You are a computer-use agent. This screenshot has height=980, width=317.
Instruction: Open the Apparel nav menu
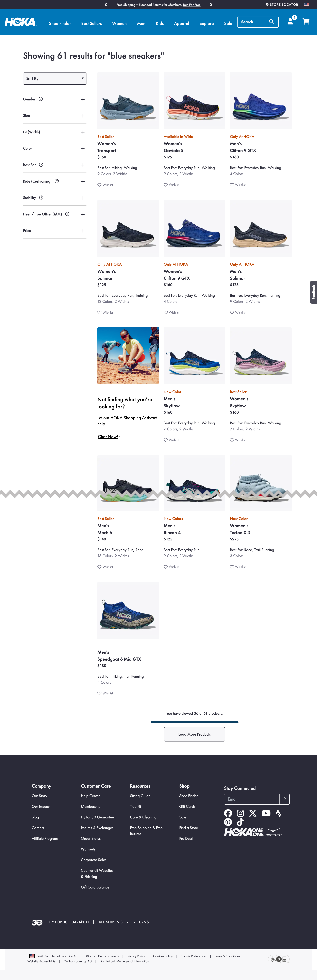pyautogui.click(x=182, y=24)
